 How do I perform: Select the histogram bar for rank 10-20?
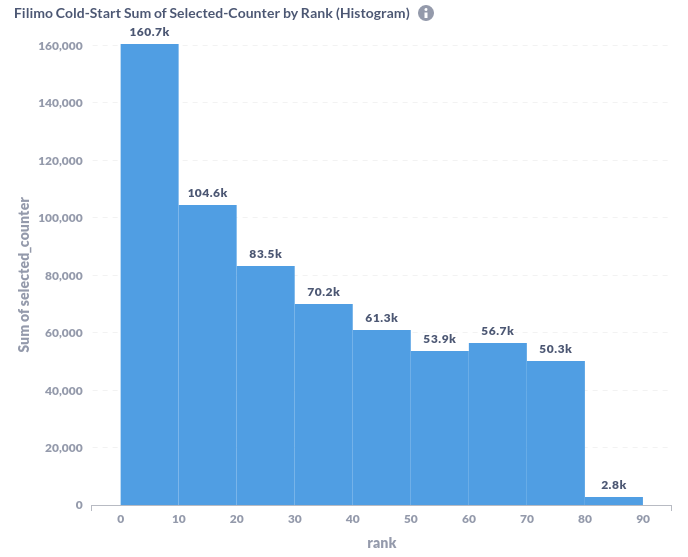tap(208, 355)
